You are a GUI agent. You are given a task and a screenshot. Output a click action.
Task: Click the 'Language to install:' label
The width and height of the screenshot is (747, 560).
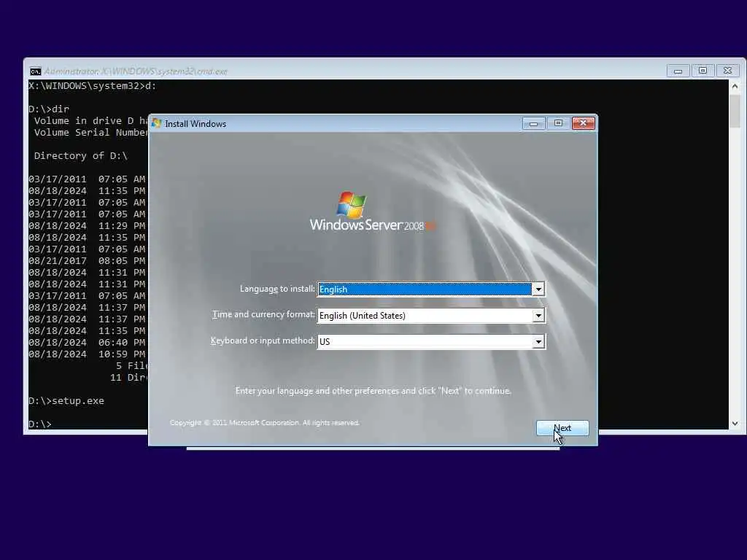point(277,289)
